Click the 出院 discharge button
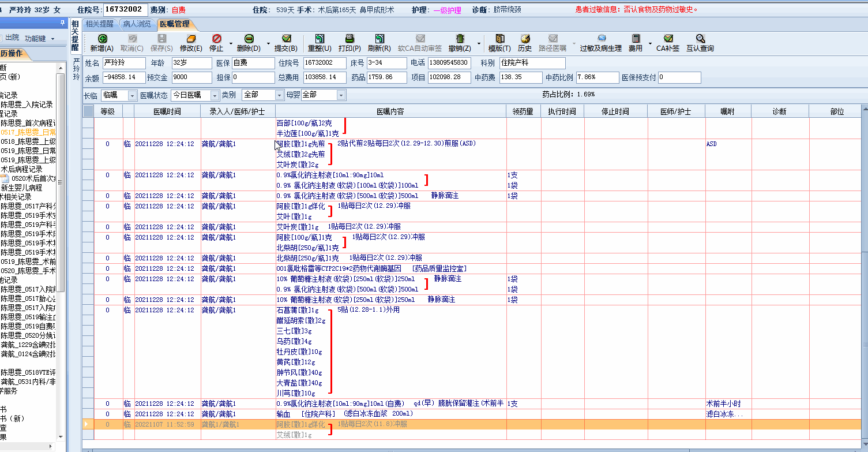The height and width of the screenshot is (452, 868). [12, 38]
